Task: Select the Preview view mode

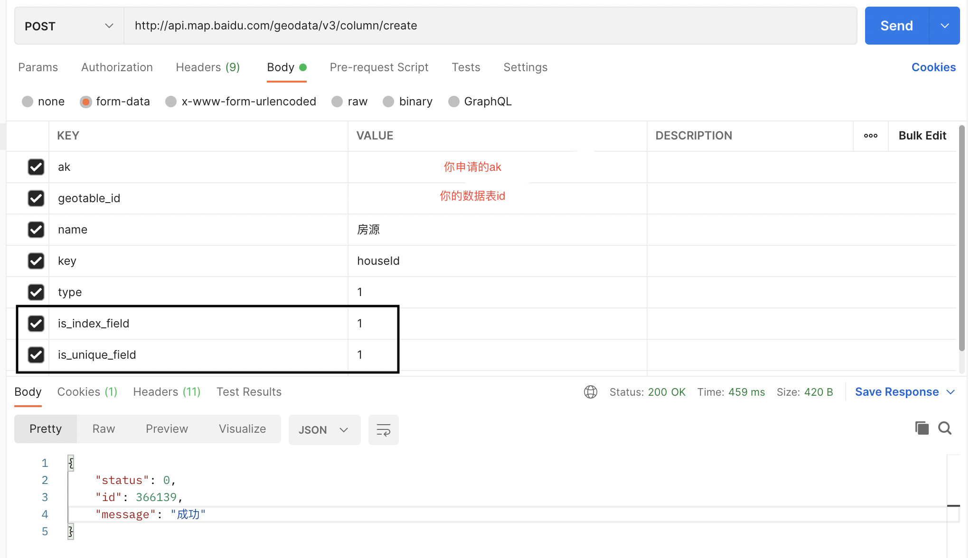Action: pyautogui.click(x=167, y=429)
